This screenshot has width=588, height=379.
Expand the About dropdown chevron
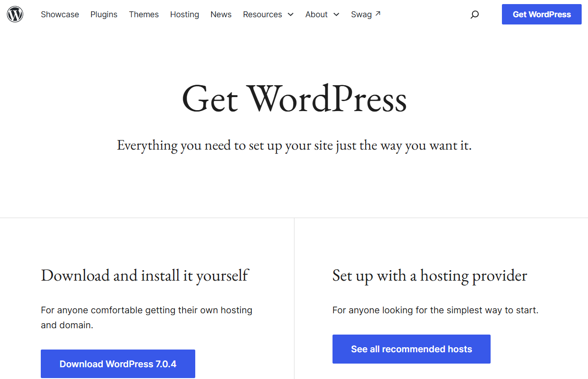pyautogui.click(x=336, y=15)
